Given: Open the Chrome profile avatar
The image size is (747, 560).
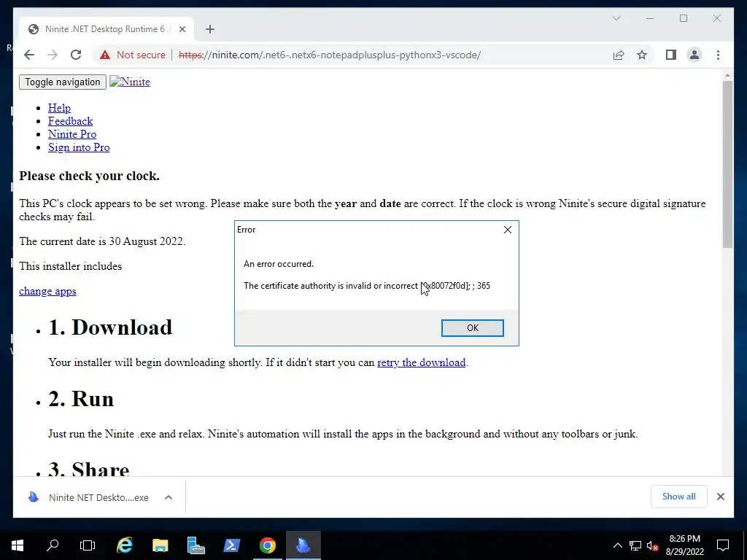Looking at the screenshot, I should (x=694, y=55).
